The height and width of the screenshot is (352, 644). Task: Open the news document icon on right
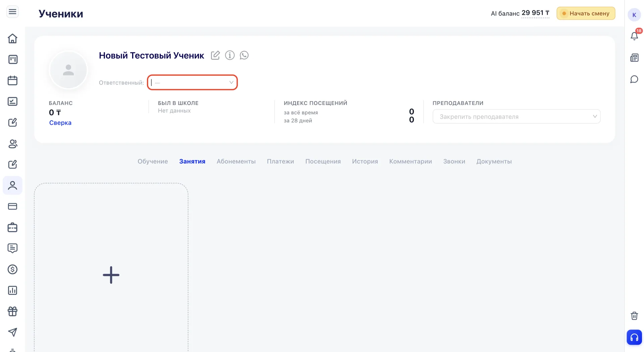click(634, 58)
